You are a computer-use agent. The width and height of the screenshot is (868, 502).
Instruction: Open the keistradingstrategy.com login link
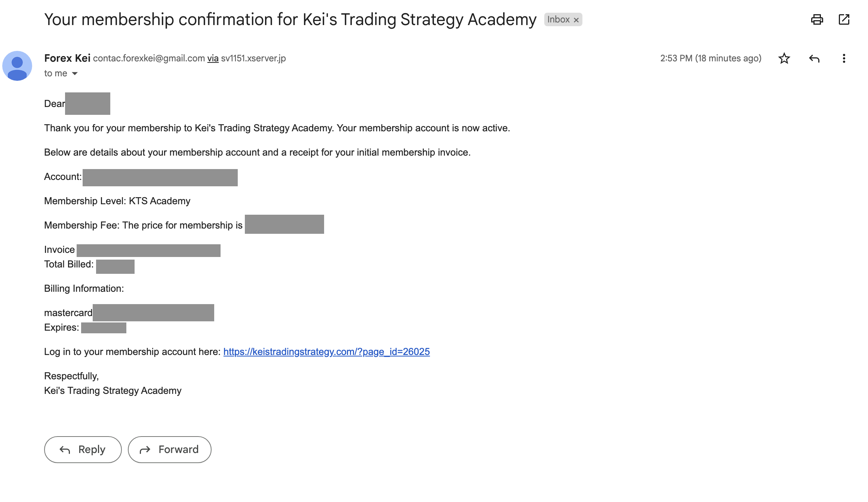326,352
